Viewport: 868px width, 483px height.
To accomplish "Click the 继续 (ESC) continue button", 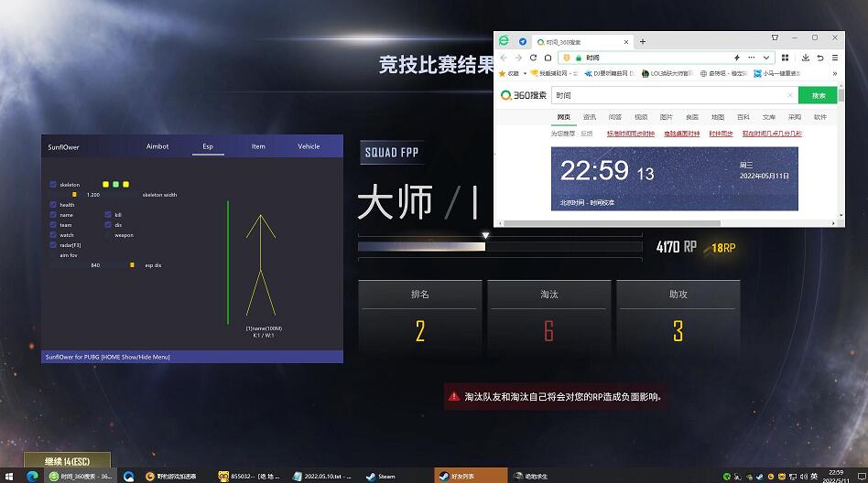I will click(67, 461).
